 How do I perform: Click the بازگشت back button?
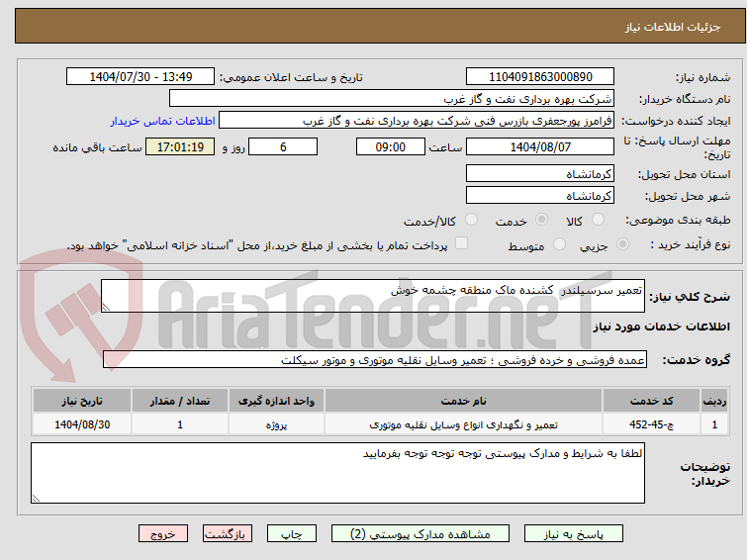[x=228, y=534]
